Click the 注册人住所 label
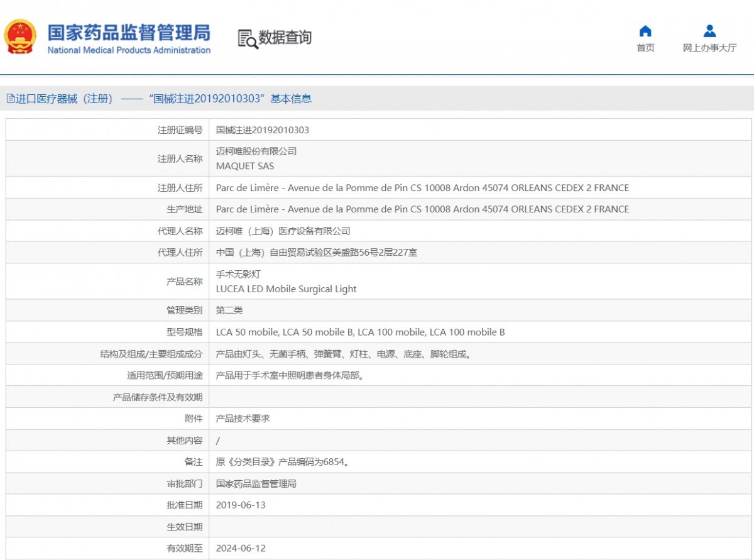 pos(180,188)
